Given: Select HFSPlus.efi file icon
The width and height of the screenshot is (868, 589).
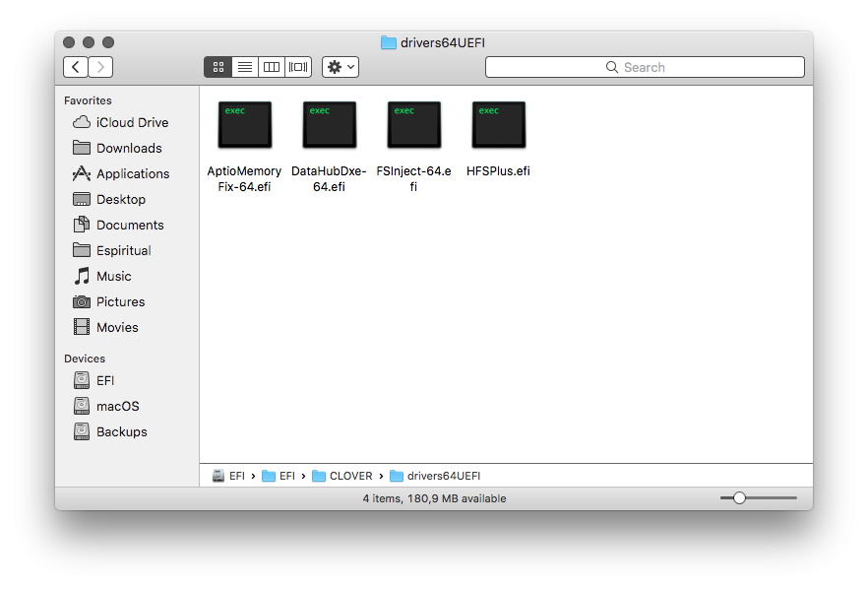Looking at the screenshot, I should tap(499, 125).
